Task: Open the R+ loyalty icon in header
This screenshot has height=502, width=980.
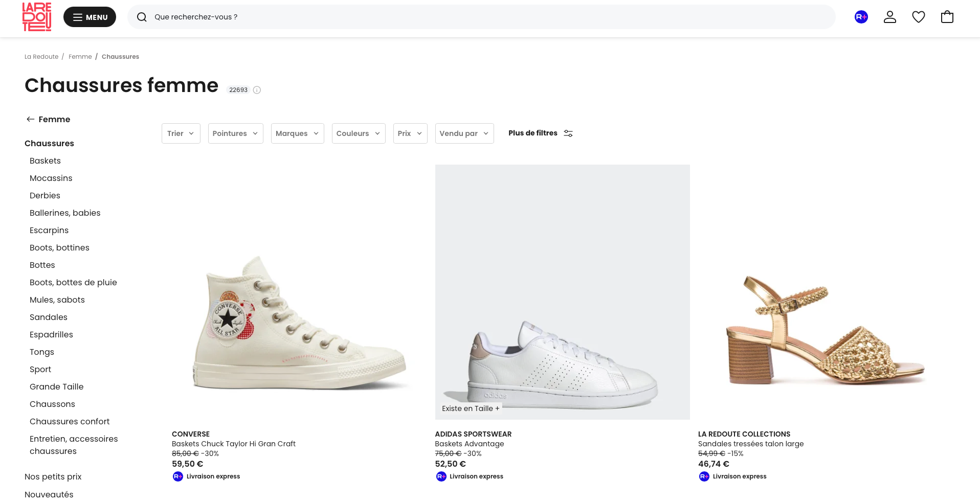Action: tap(861, 17)
